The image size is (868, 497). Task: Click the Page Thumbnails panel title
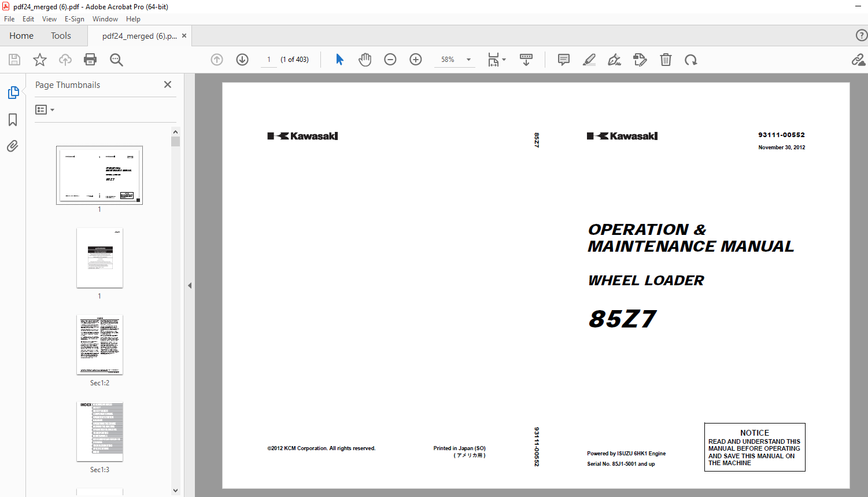[x=68, y=85]
